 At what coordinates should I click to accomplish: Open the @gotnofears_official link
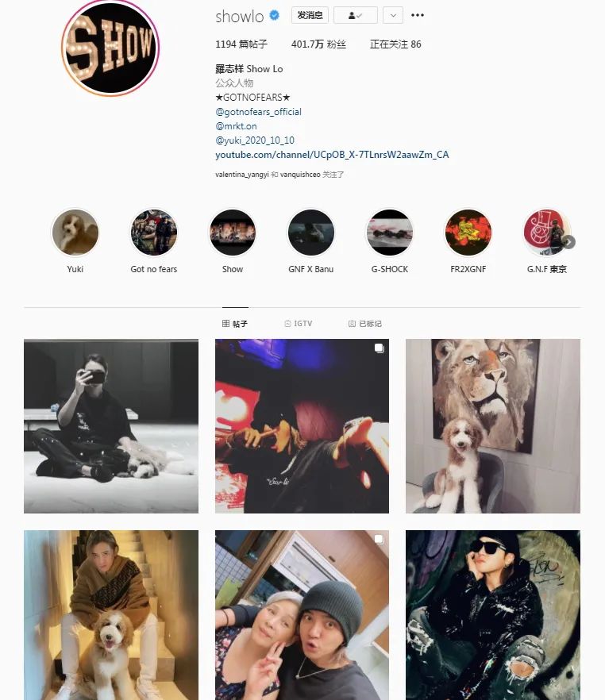[259, 112]
